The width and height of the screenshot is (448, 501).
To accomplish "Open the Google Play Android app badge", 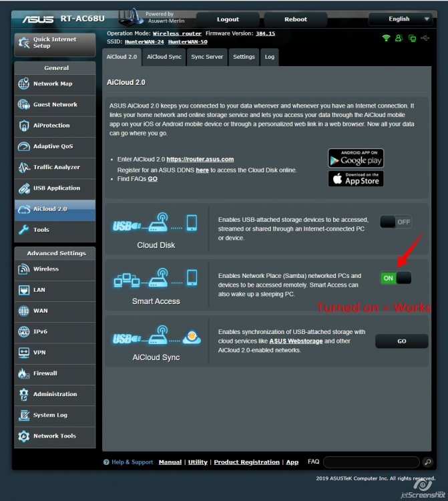I will coord(356,158).
